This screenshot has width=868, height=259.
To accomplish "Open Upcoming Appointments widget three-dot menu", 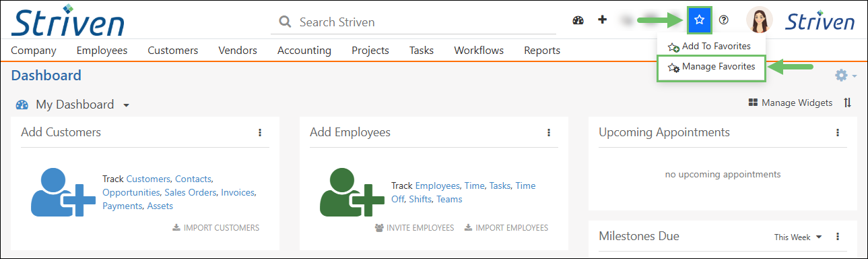I will [838, 132].
